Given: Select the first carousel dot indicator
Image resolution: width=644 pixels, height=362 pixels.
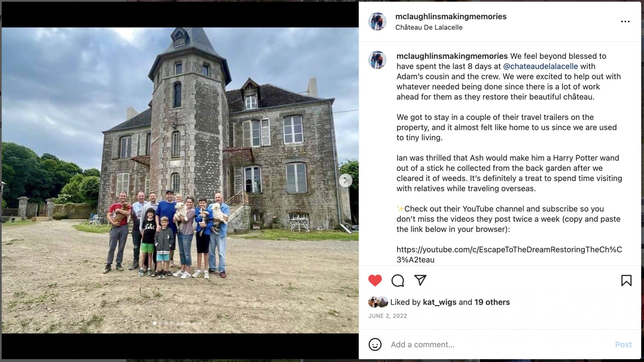Looking at the screenshot, I should tap(155, 323).
